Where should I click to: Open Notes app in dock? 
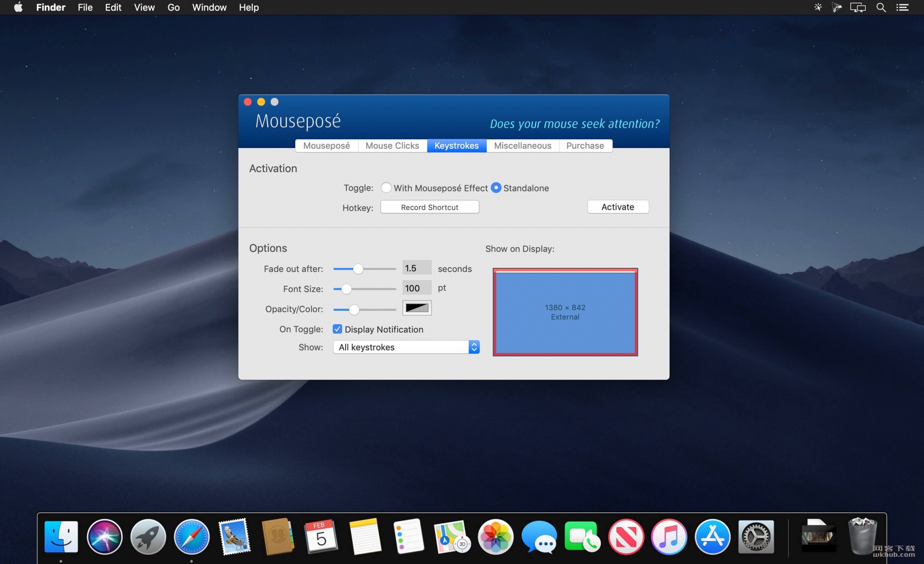365,537
